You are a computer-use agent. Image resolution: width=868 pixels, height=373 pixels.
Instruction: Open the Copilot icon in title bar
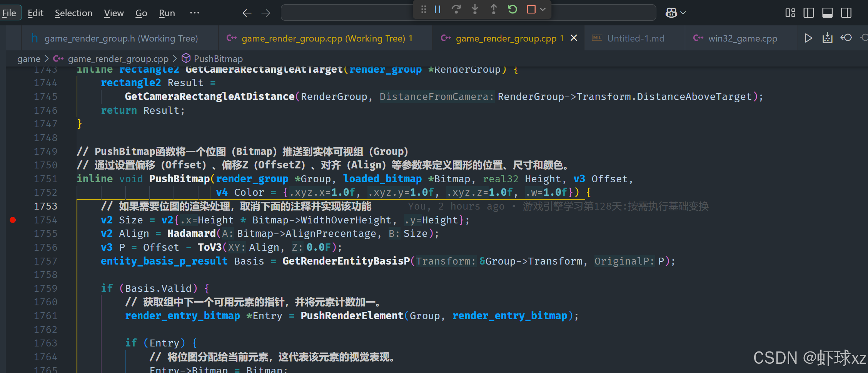point(671,13)
